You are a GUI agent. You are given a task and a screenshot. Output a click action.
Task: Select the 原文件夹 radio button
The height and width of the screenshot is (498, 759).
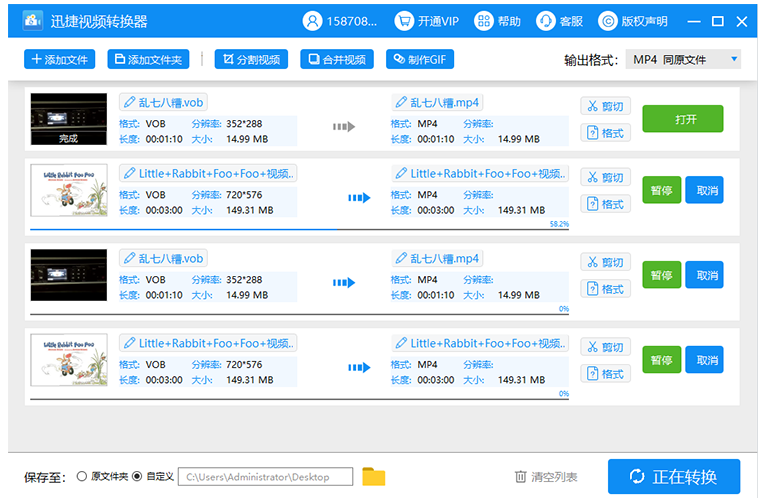click(x=82, y=477)
